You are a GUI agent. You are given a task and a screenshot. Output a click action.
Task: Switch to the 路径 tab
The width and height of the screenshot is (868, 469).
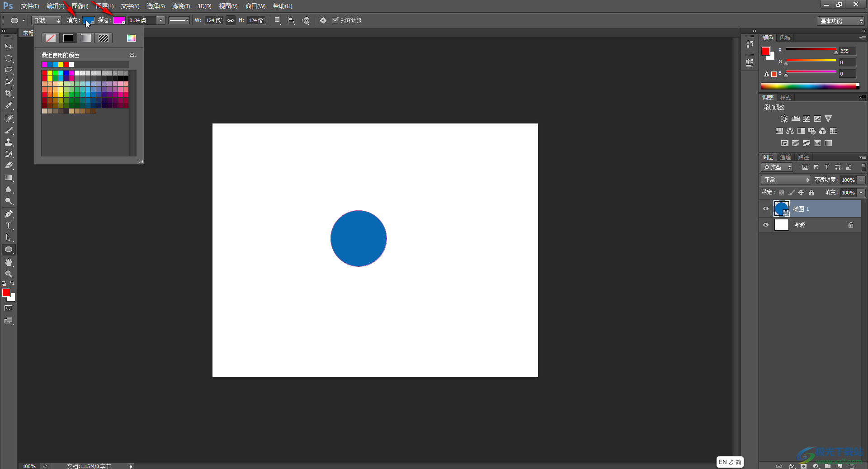coord(804,157)
